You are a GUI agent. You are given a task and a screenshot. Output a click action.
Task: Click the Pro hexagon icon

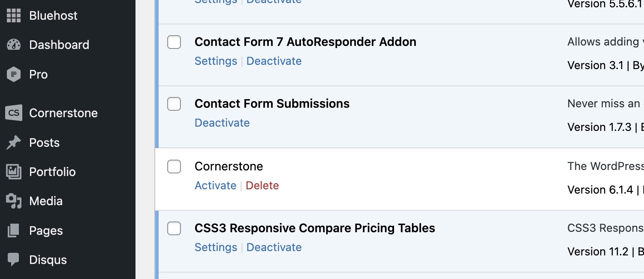pyautogui.click(x=14, y=74)
